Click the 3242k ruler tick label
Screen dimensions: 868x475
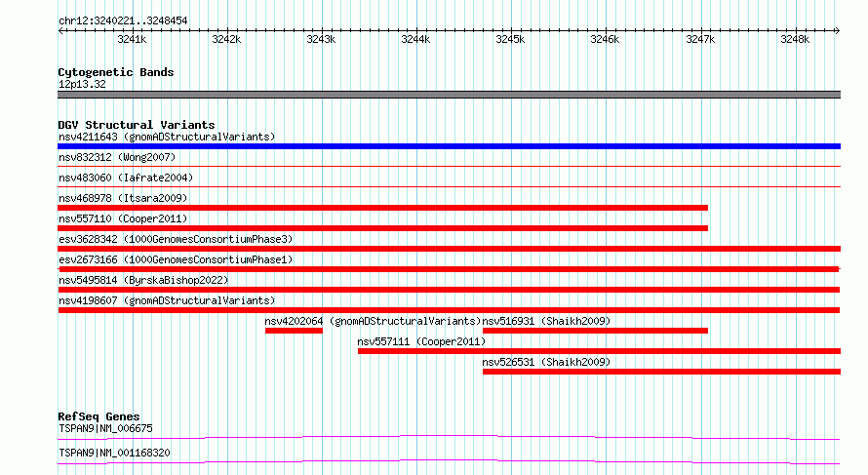226,39
